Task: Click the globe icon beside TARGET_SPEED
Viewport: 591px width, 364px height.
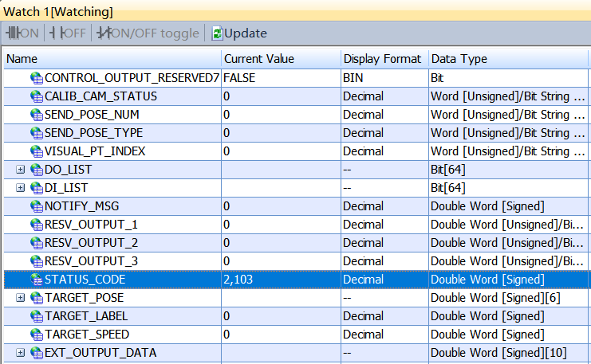Action: [x=37, y=335]
